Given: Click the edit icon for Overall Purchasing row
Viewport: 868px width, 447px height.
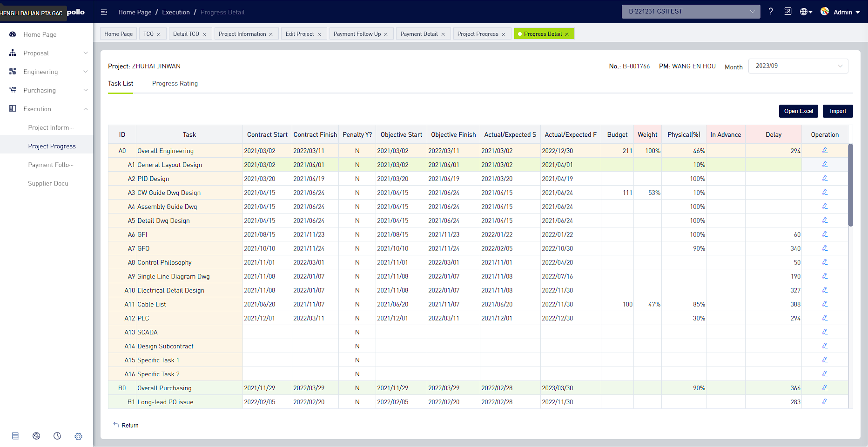Looking at the screenshot, I should pos(825,388).
